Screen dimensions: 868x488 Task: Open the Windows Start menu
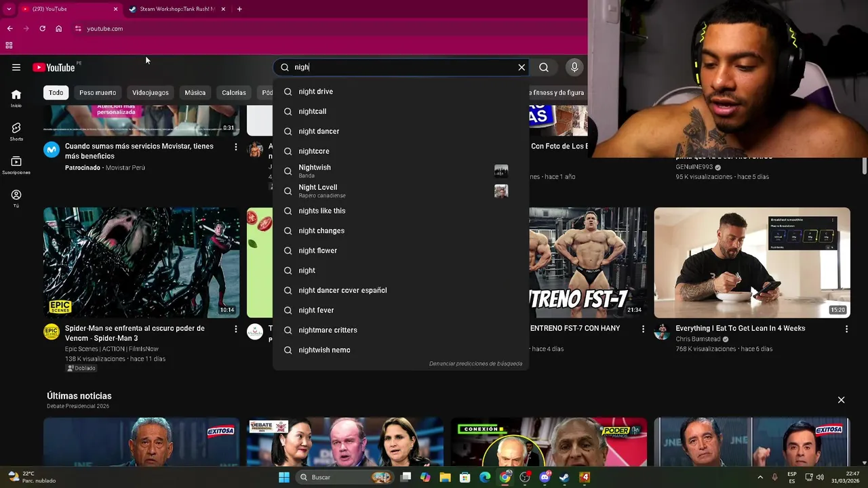[x=284, y=477]
